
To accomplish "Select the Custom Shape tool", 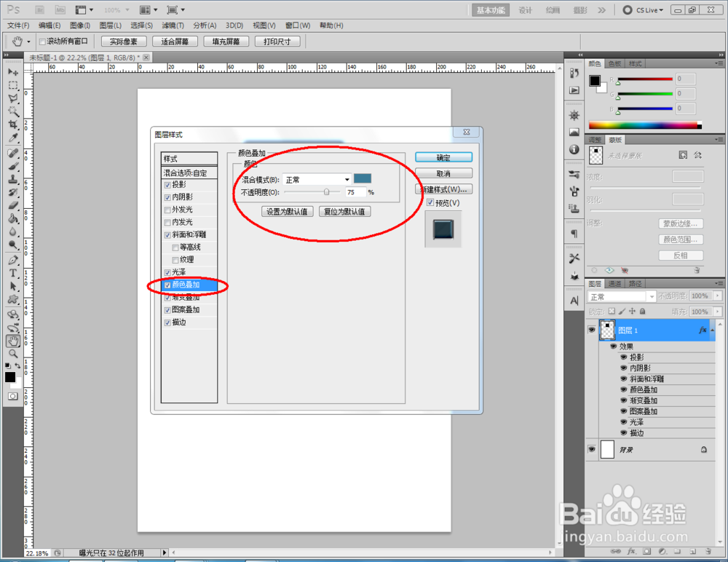I will pyautogui.click(x=13, y=300).
